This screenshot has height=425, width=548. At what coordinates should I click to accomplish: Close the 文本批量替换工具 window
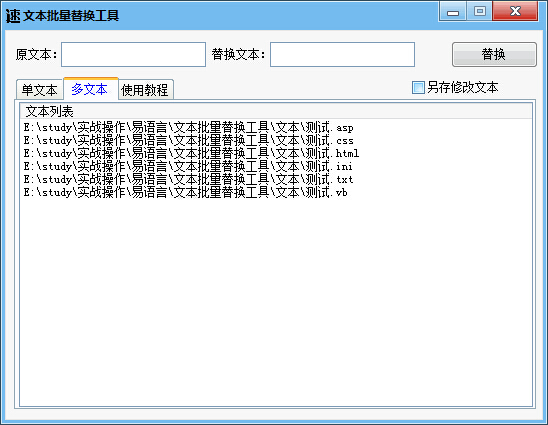(515, 12)
